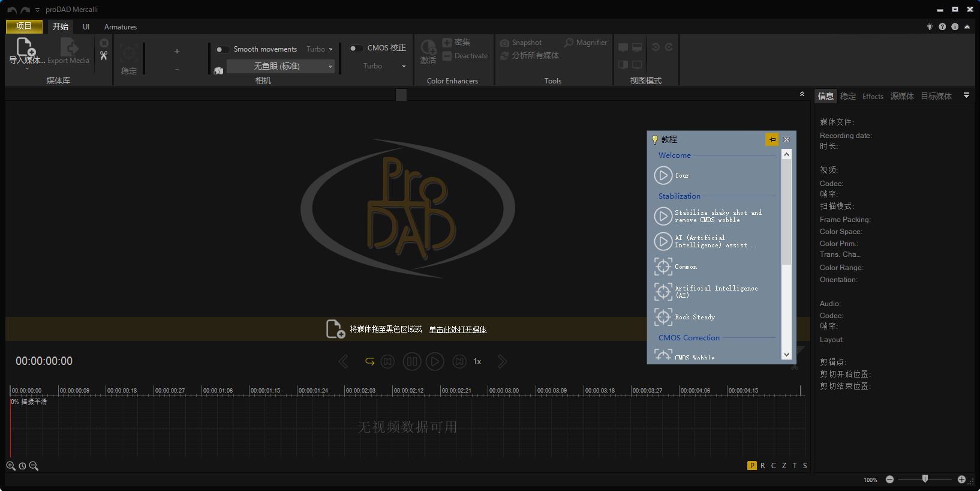Click the scissors cut icon

104,56
